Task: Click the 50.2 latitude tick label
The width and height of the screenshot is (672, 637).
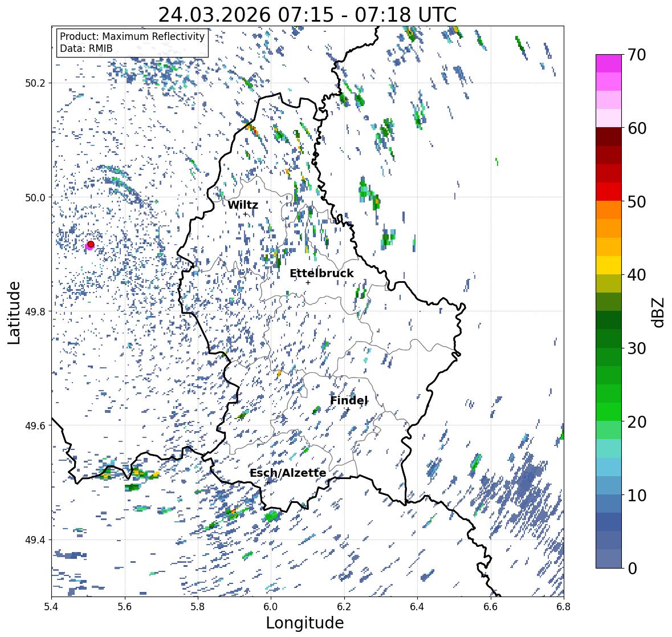Action: coord(35,83)
